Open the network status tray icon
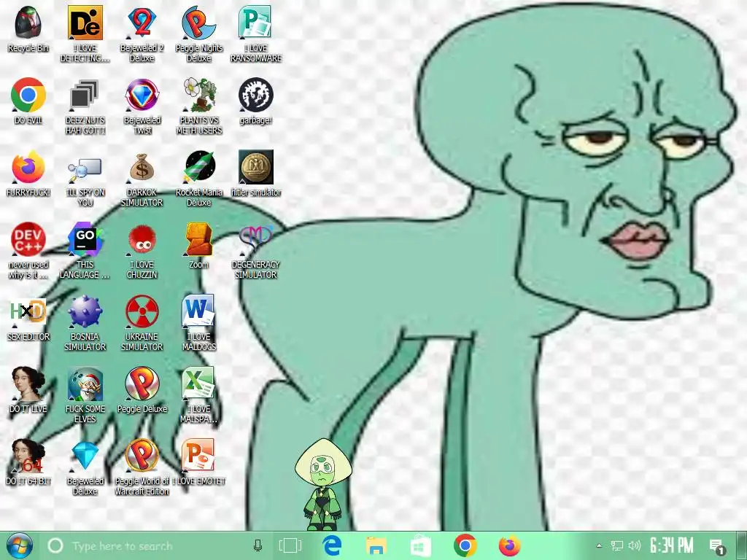The width and height of the screenshot is (747, 560). [x=617, y=545]
